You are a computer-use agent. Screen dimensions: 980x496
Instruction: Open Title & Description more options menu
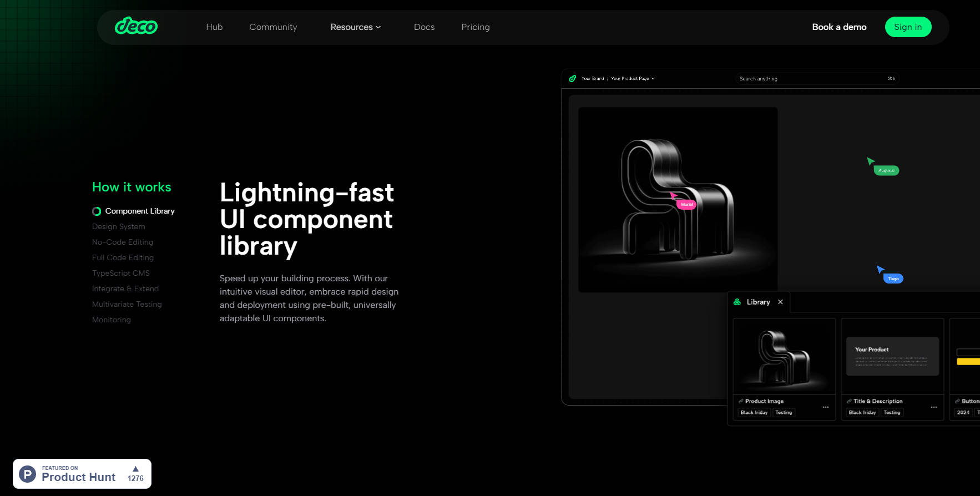point(933,407)
